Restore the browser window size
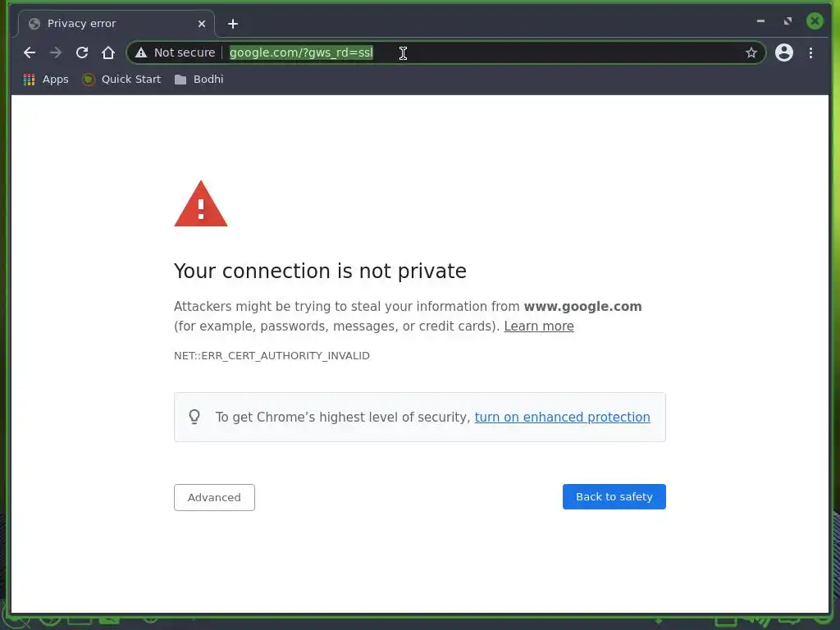 pyautogui.click(x=787, y=21)
